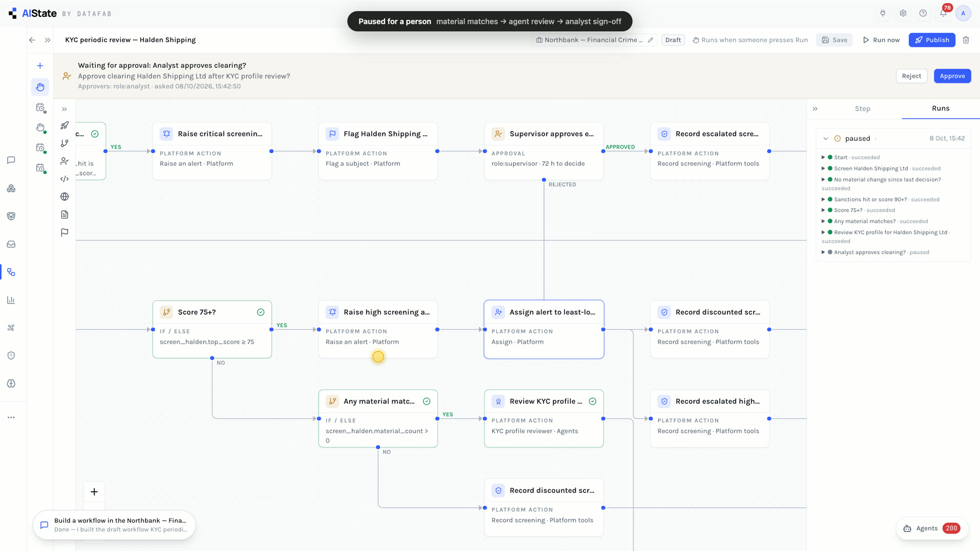Expand the step palette double chevron
Screen dimensions: 980x551
point(64,109)
